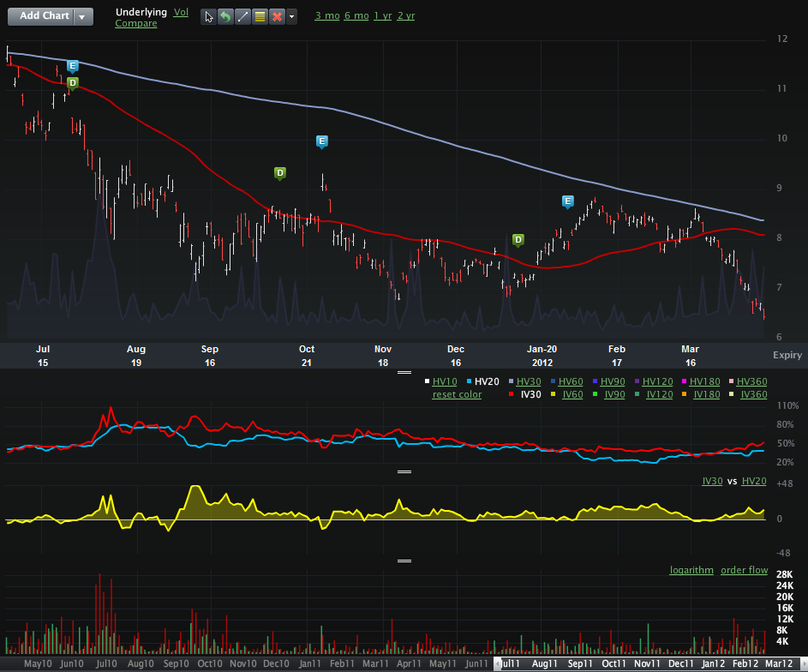
Task: Click the earnings E marker in late October
Action: coord(321,141)
